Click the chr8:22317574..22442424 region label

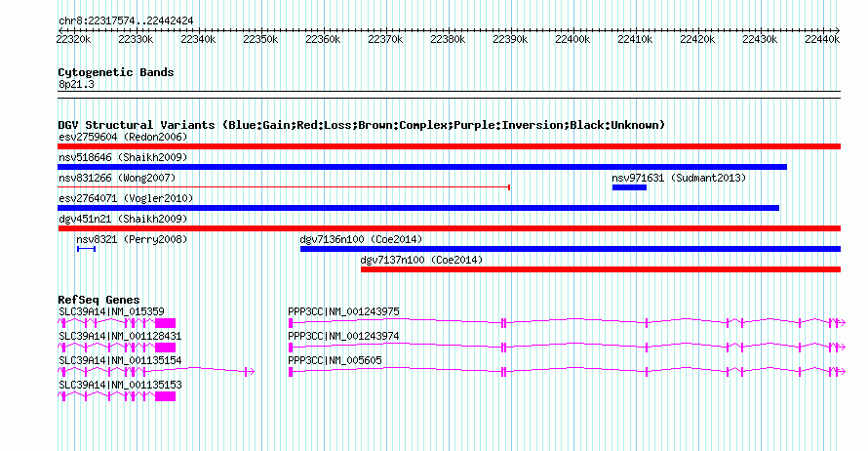click(x=126, y=21)
